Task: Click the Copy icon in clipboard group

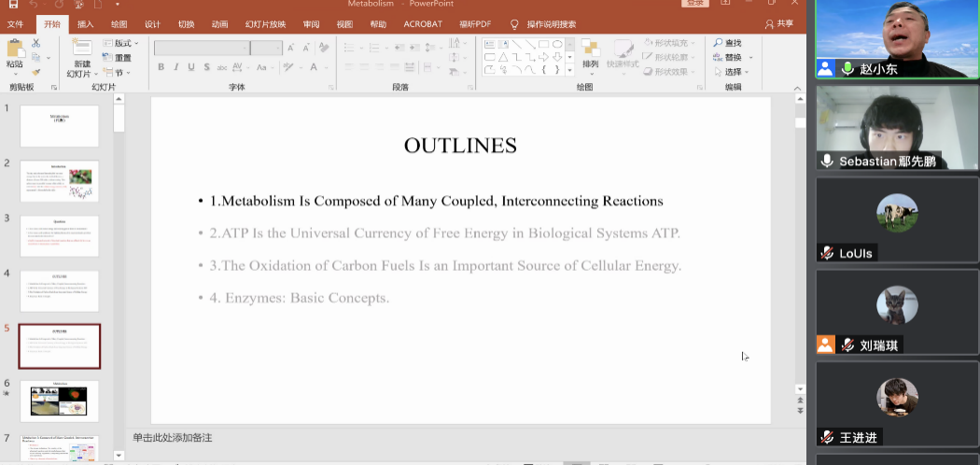Action: click(35, 58)
